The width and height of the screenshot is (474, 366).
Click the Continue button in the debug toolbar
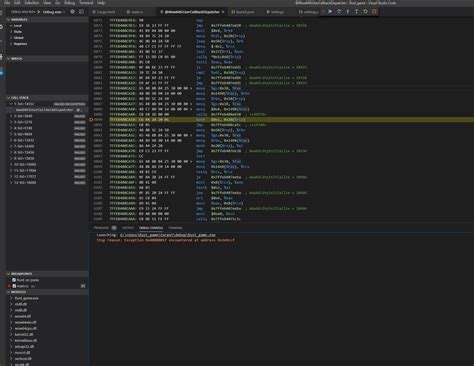pos(330,11)
